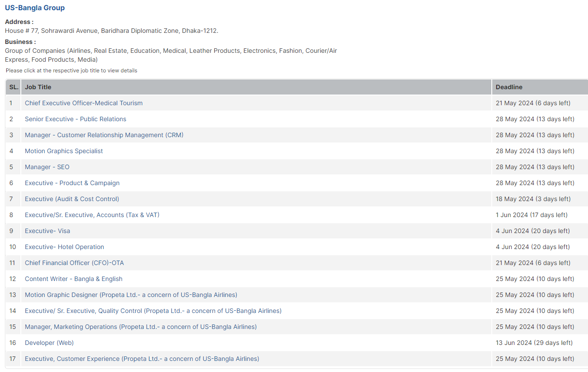Select the 'Address :' label
This screenshot has height=372, width=588.
click(19, 22)
